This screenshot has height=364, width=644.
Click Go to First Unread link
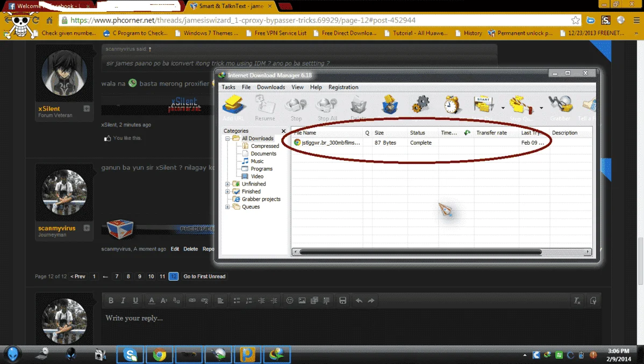tap(204, 276)
